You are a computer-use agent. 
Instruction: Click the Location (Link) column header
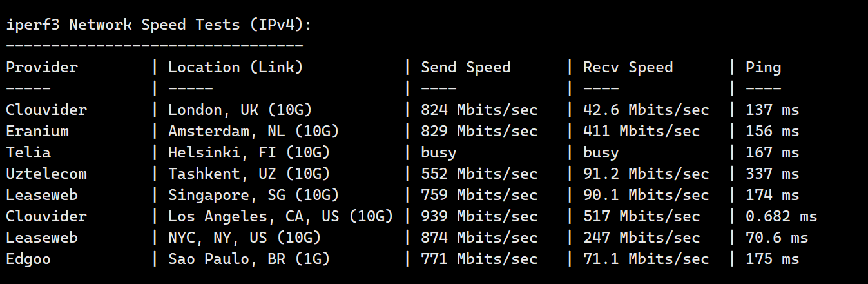(x=235, y=67)
